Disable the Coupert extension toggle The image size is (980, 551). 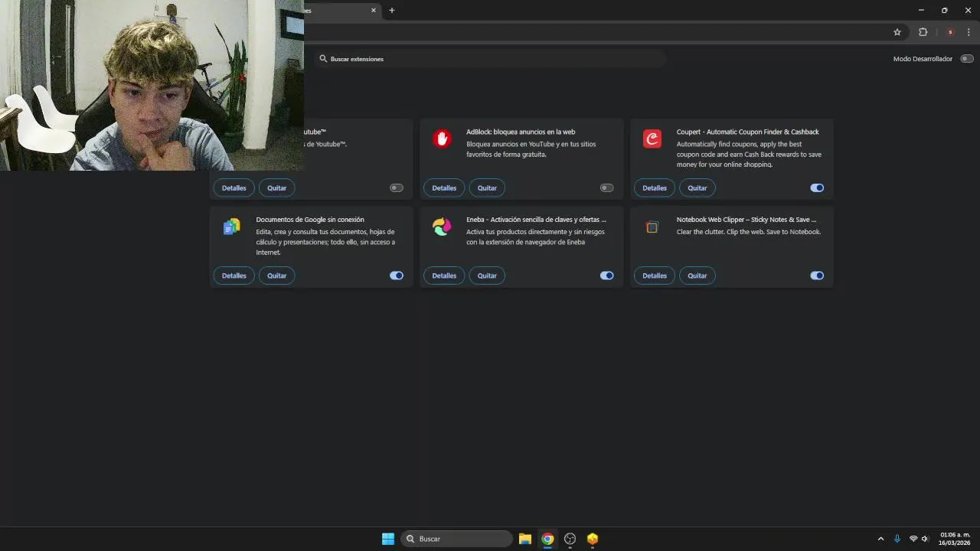click(817, 187)
